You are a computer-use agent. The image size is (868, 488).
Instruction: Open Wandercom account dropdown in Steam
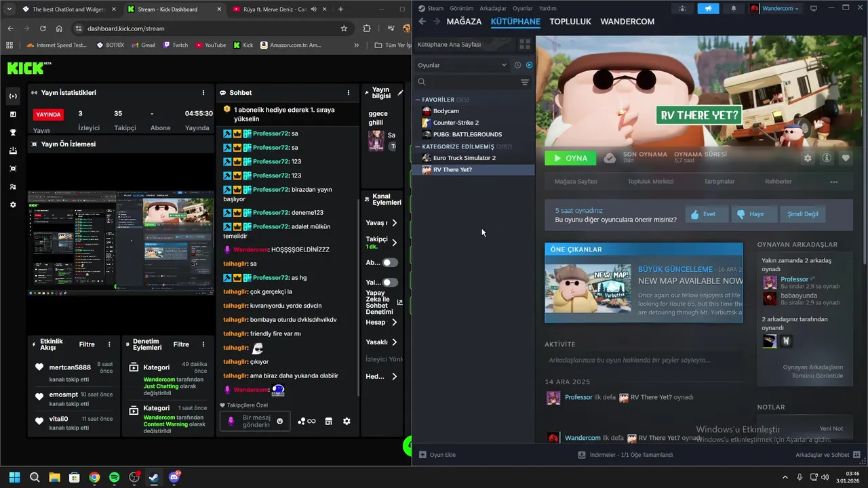pos(774,8)
